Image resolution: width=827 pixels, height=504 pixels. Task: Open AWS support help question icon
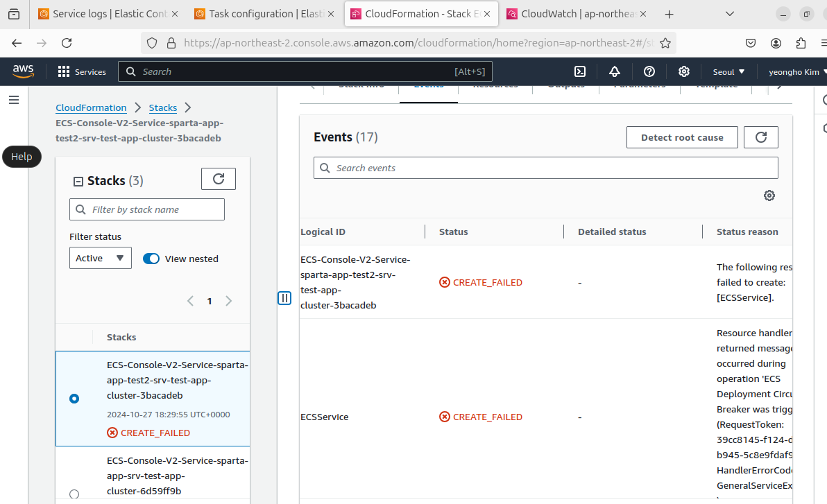(649, 71)
